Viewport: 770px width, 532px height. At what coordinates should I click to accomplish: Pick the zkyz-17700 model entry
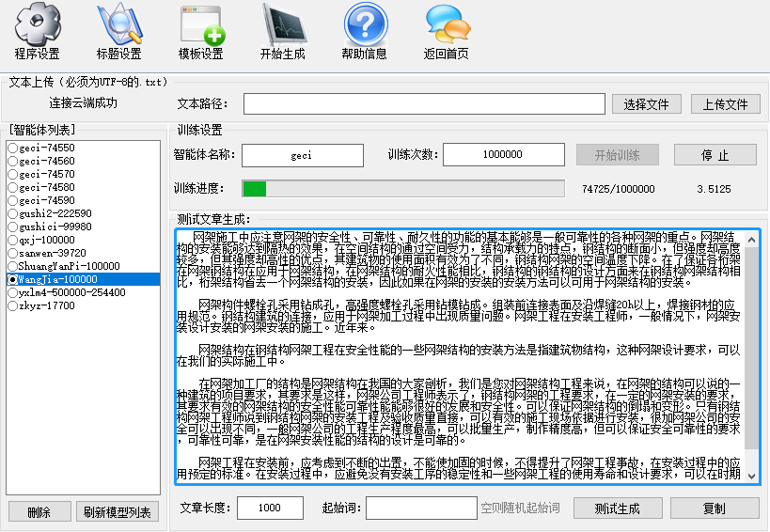coord(13,306)
